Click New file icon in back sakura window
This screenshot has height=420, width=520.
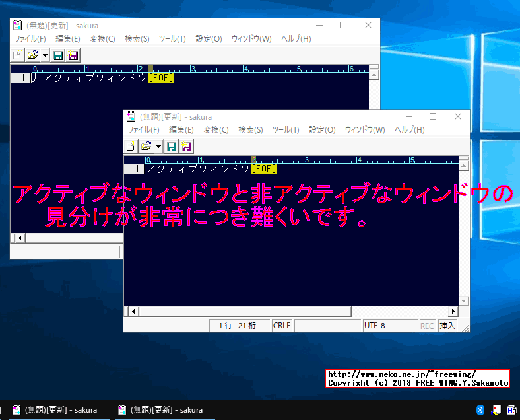tap(18, 55)
